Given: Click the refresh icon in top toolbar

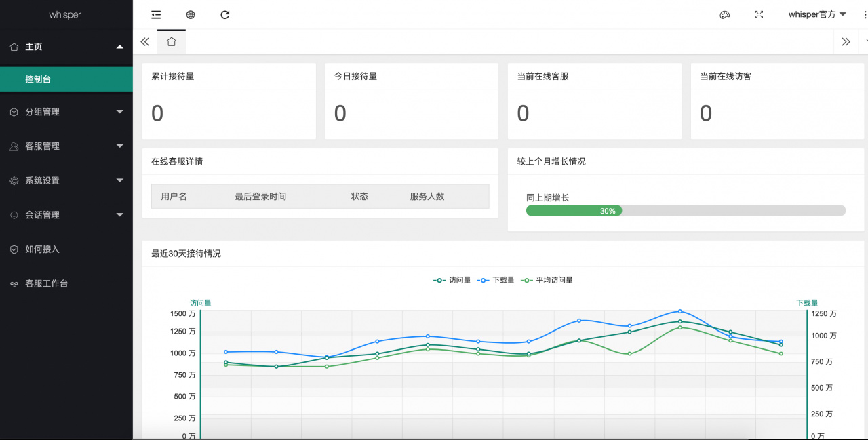Looking at the screenshot, I should point(225,15).
